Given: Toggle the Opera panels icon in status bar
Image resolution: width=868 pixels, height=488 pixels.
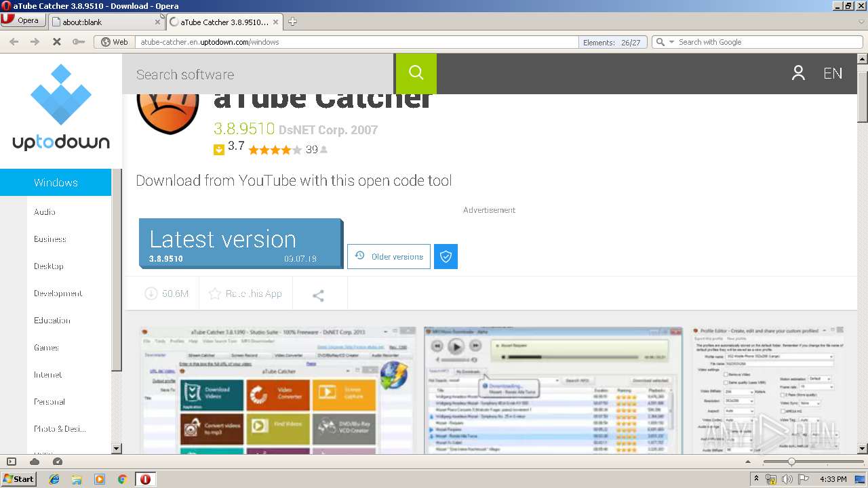Looking at the screenshot, I should (11, 462).
